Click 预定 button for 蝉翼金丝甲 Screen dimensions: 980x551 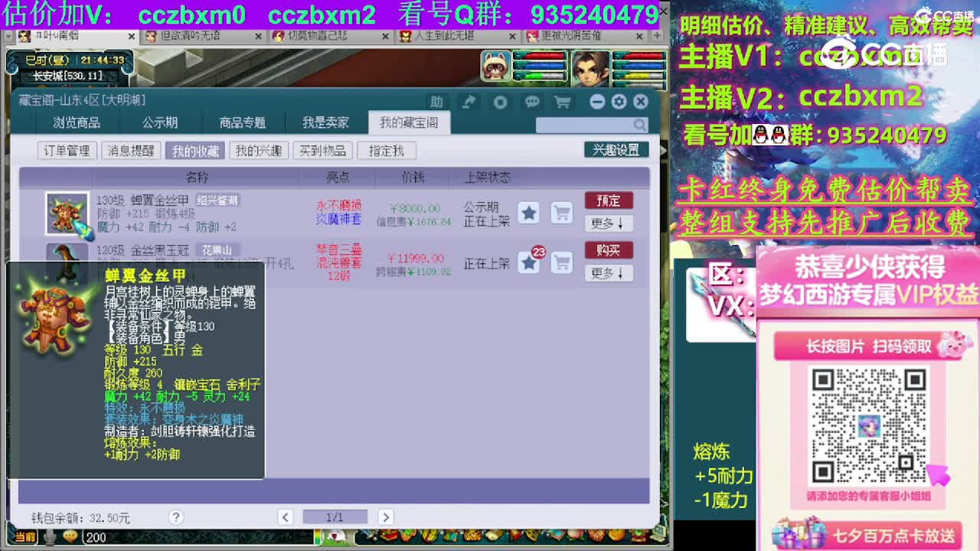(609, 201)
